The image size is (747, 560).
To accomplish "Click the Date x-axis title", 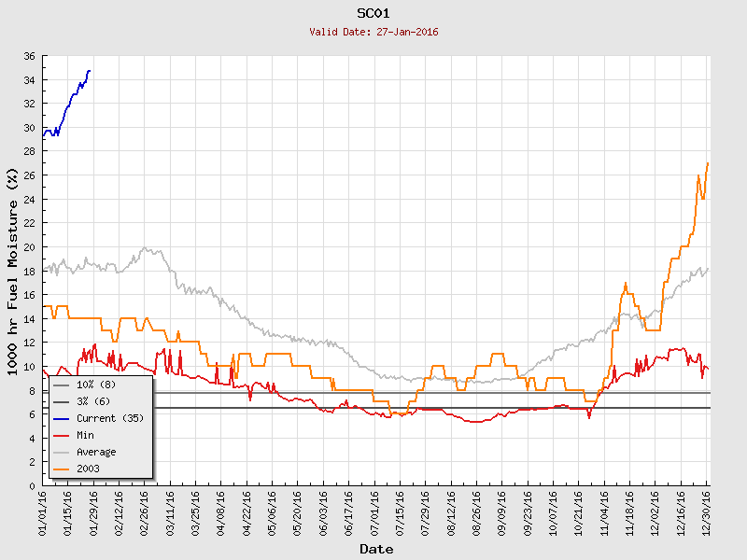I will point(376,549).
